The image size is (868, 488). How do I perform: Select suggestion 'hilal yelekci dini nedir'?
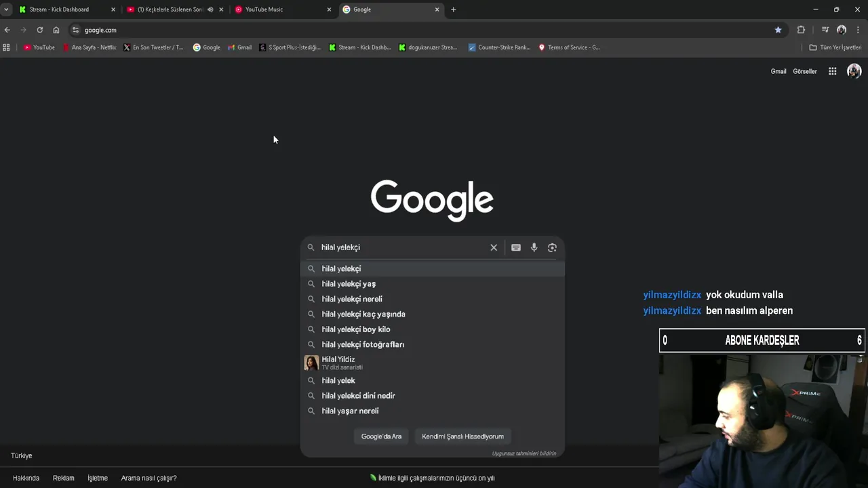432,396
